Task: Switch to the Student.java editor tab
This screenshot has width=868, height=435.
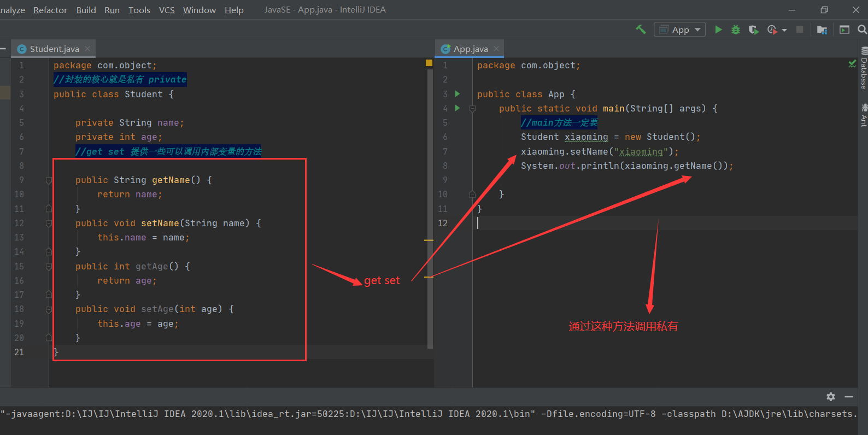Action: click(x=54, y=49)
